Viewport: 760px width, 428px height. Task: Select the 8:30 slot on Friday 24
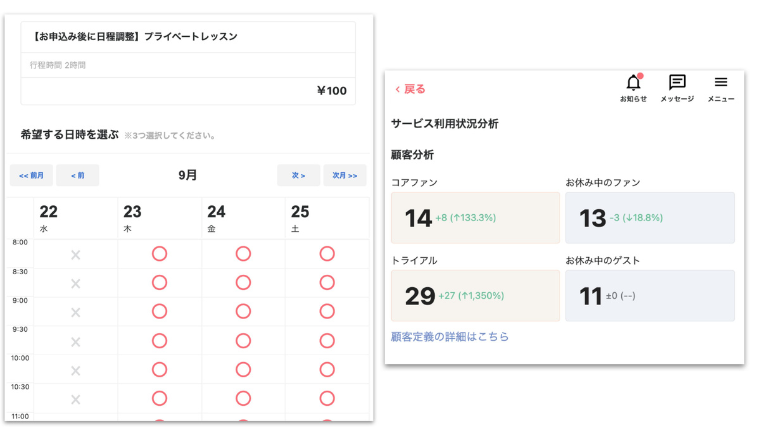[243, 283]
